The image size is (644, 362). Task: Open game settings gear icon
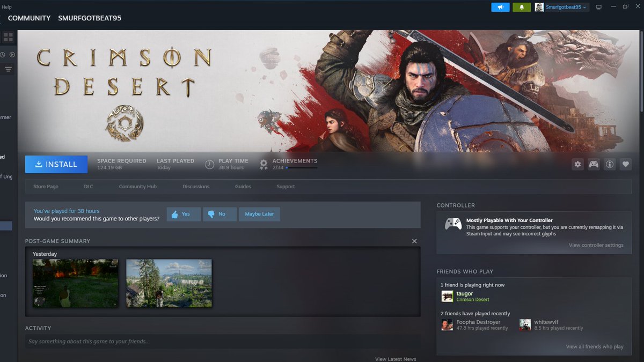578,165
